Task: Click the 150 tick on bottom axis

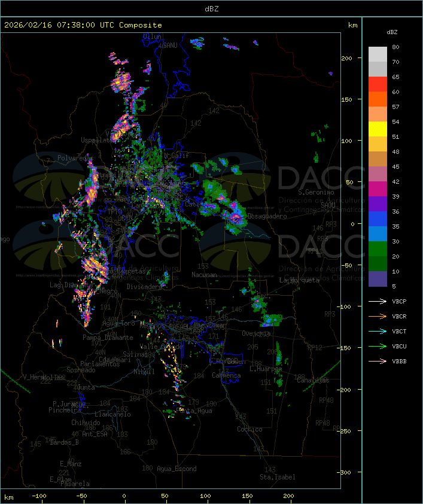Action: 247,496
